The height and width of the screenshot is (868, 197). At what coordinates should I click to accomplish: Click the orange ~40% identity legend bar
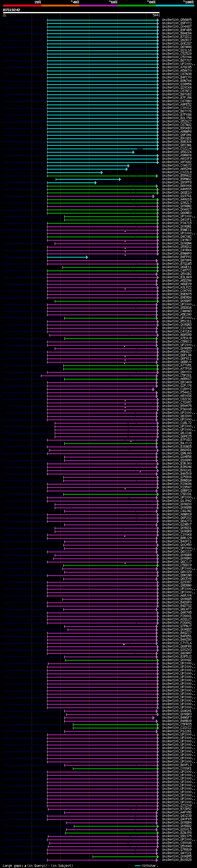[x=60, y=6]
